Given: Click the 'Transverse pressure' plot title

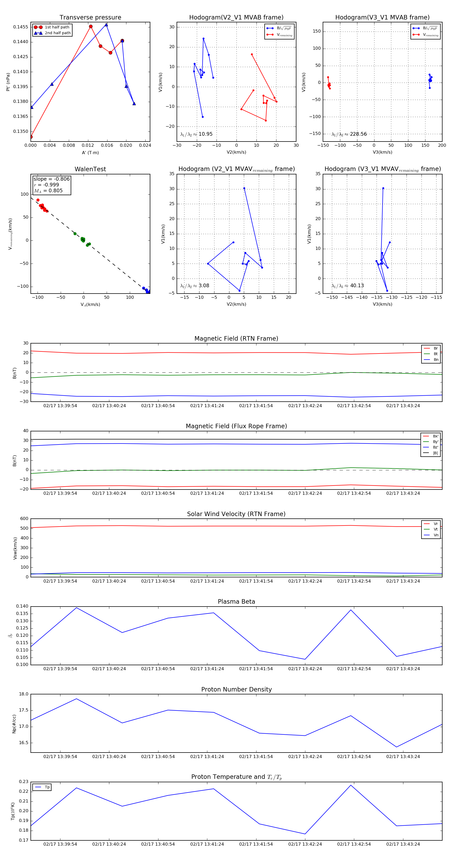Looking at the screenshot, I should point(90,18).
